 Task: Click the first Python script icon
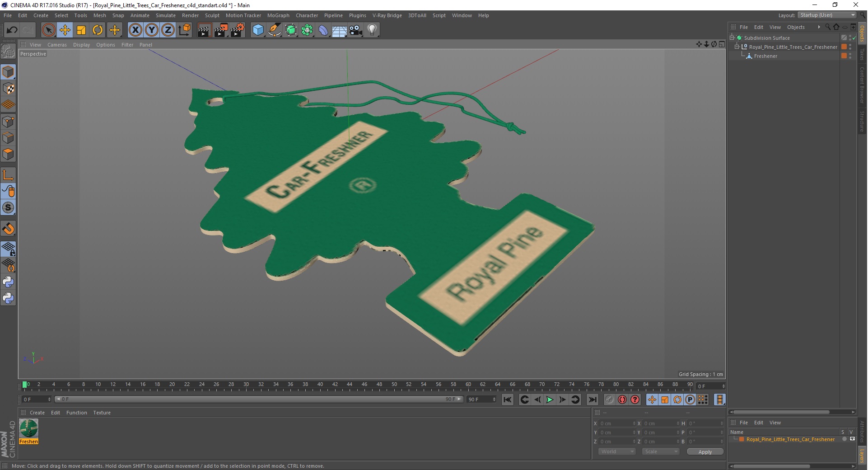(8, 282)
